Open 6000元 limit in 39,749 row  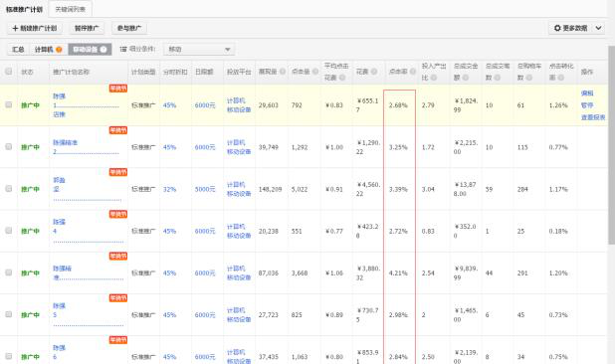click(205, 147)
